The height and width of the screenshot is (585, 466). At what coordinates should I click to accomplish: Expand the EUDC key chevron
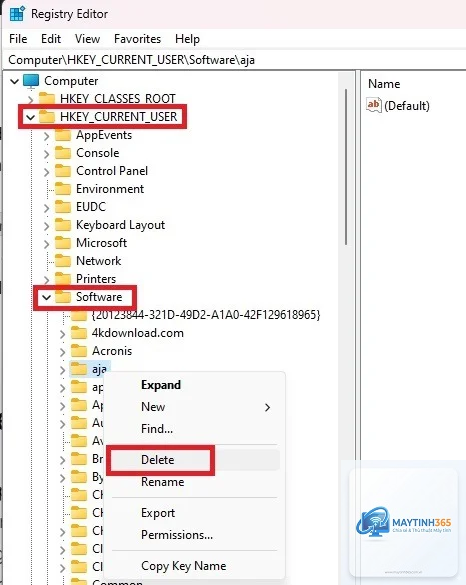[x=47, y=207]
